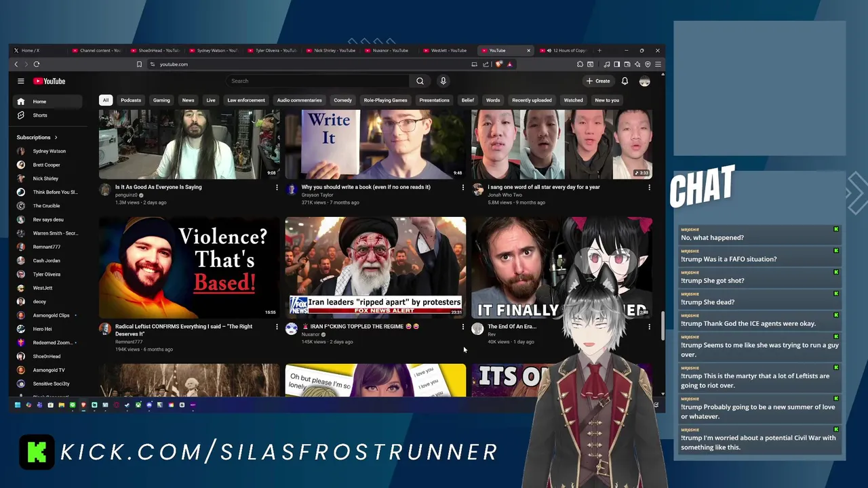
Task: Click the Create button
Action: coord(598,81)
